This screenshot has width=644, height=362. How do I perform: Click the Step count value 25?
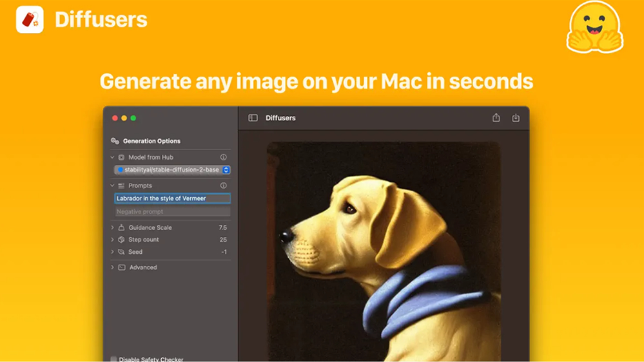[223, 240]
